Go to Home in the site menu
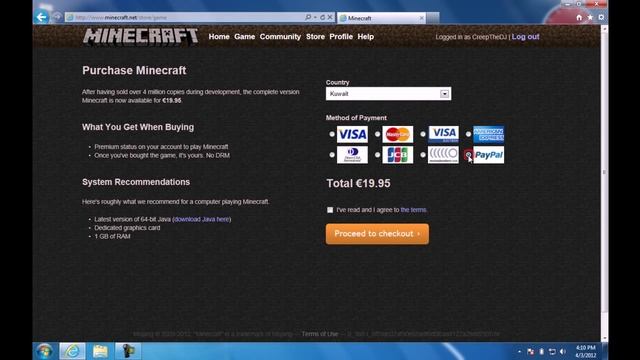The height and width of the screenshot is (360, 640). [x=219, y=37]
